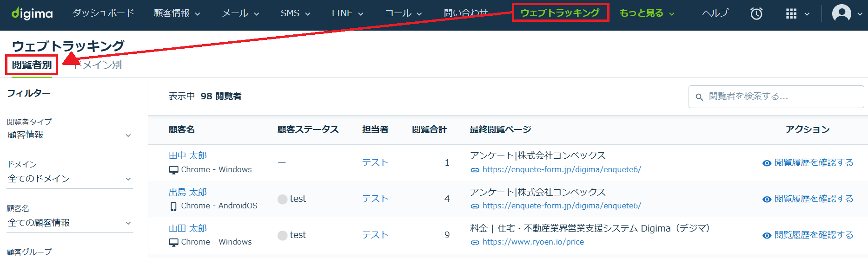Click the 最終閲覧ページ column header

click(x=500, y=129)
